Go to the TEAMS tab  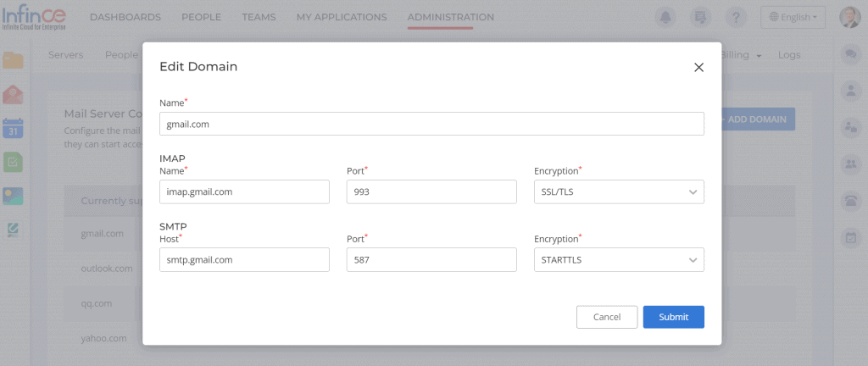pos(259,17)
